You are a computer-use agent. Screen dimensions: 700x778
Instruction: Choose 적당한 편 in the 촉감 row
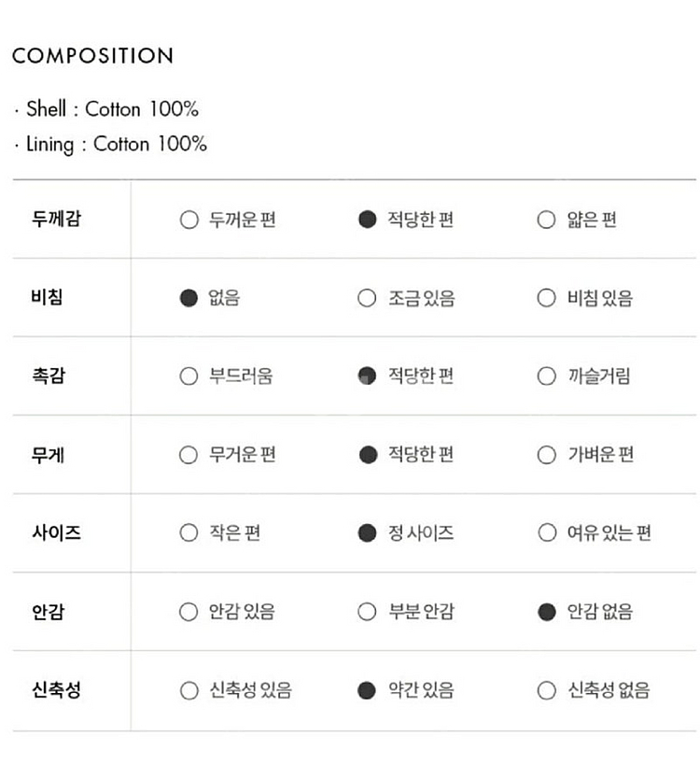pyautogui.click(x=368, y=377)
